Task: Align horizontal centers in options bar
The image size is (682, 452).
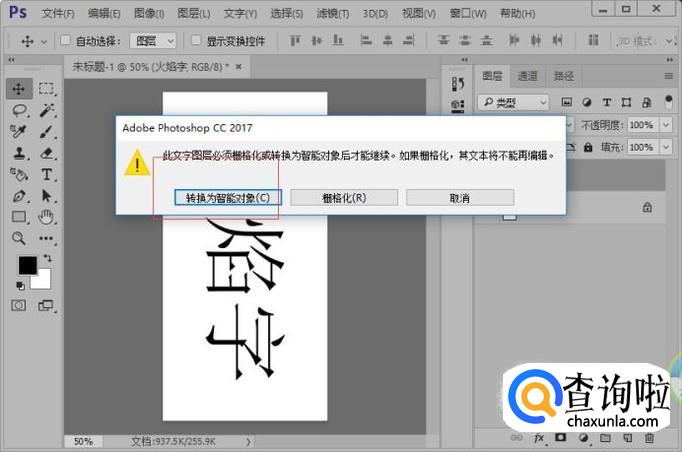Action: 388,41
